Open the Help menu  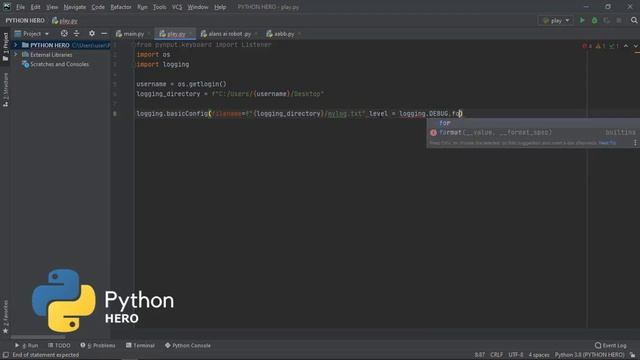point(220,7)
